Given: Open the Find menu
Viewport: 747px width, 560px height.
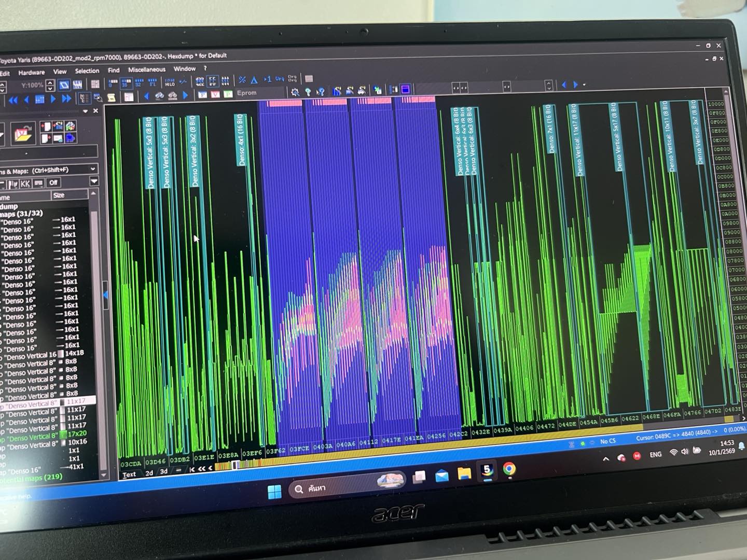Looking at the screenshot, I should [114, 71].
